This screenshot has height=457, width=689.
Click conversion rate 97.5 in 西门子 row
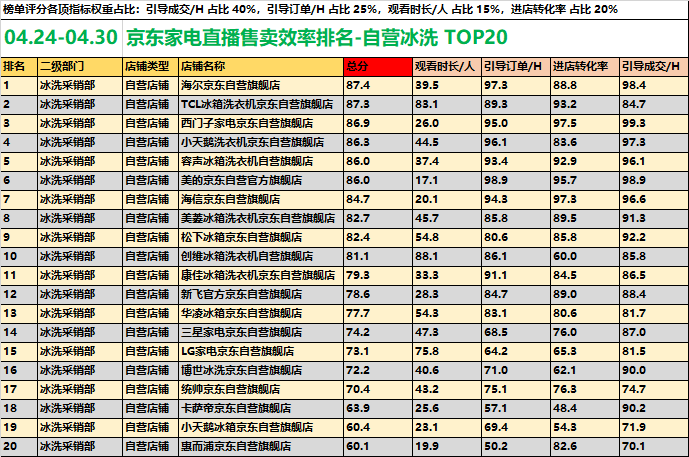(x=585, y=123)
